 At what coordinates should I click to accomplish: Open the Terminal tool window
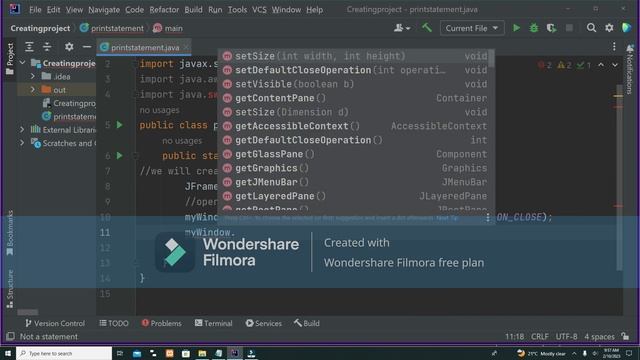[213, 323]
